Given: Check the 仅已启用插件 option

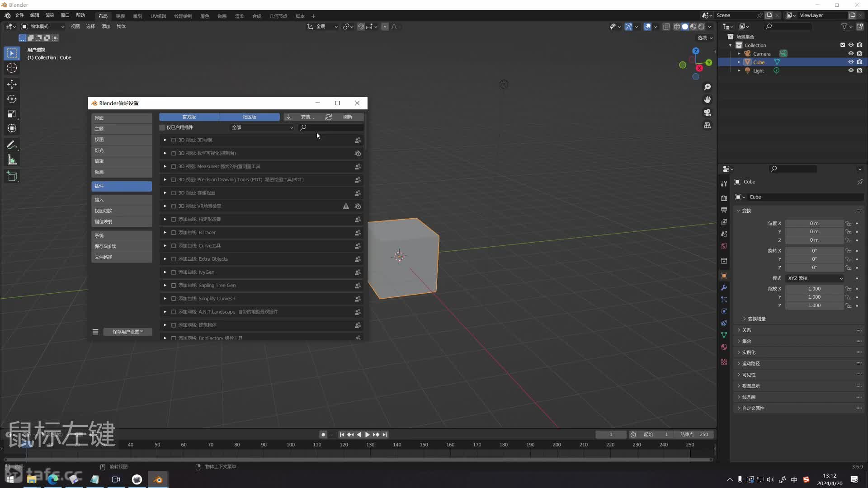Looking at the screenshot, I should coord(162,127).
